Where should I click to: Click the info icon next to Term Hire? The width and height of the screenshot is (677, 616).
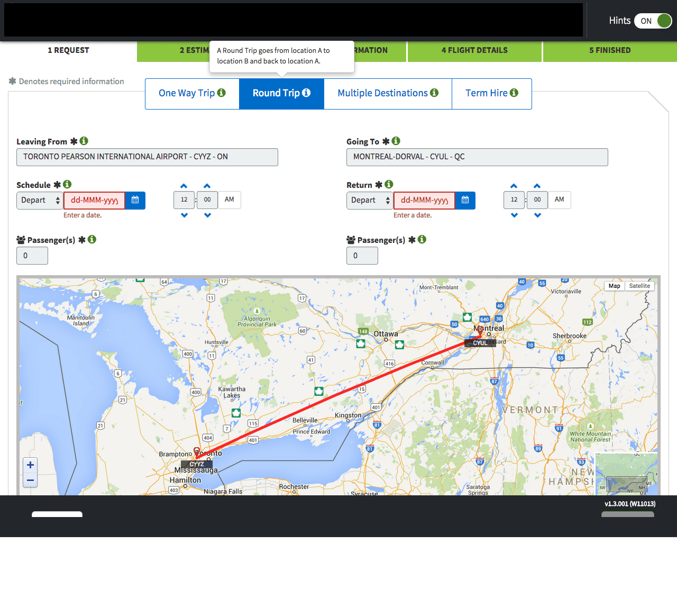[x=514, y=93]
